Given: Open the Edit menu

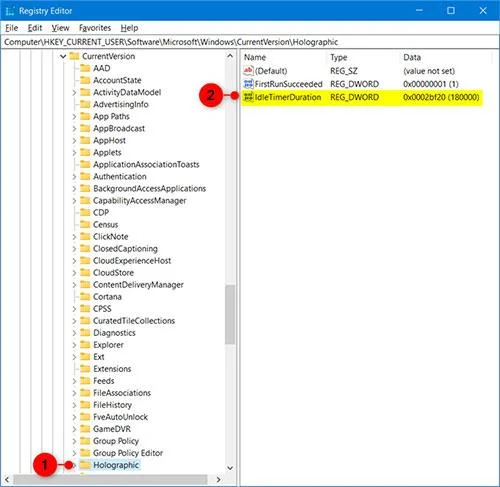Looking at the screenshot, I should (35, 28).
